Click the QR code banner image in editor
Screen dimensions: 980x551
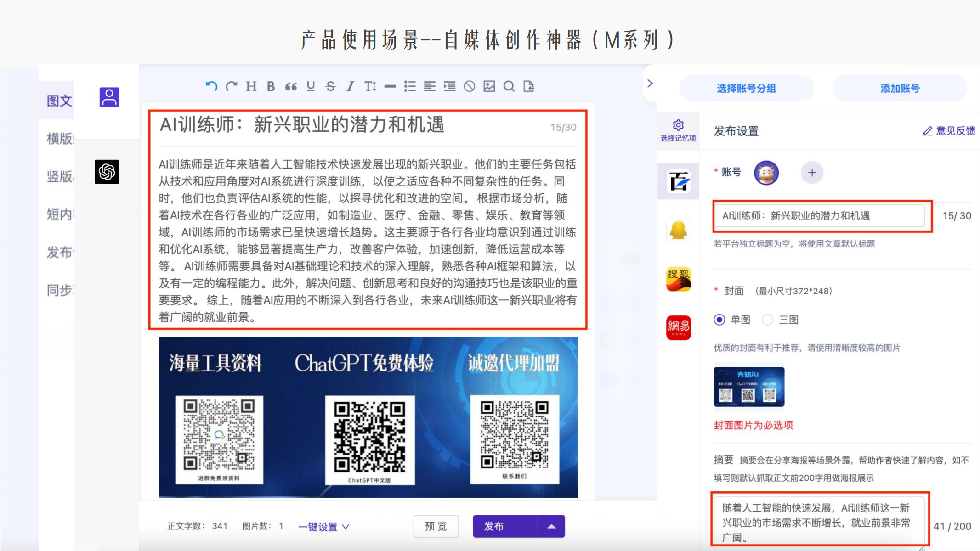(368, 417)
